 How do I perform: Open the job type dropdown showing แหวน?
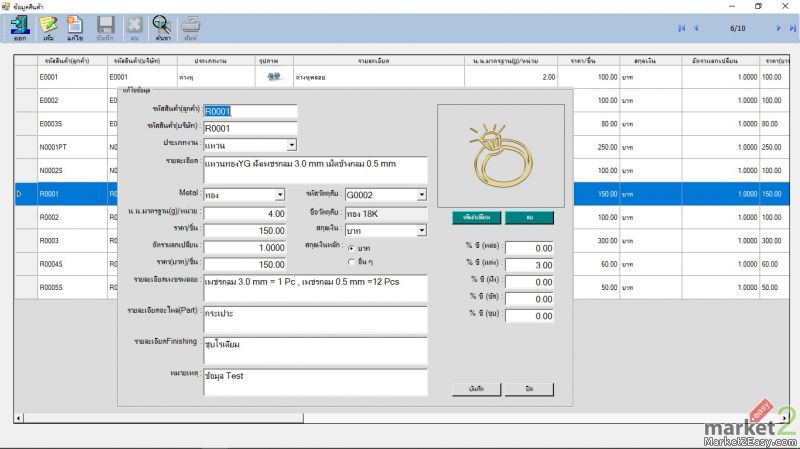click(x=291, y=145)
